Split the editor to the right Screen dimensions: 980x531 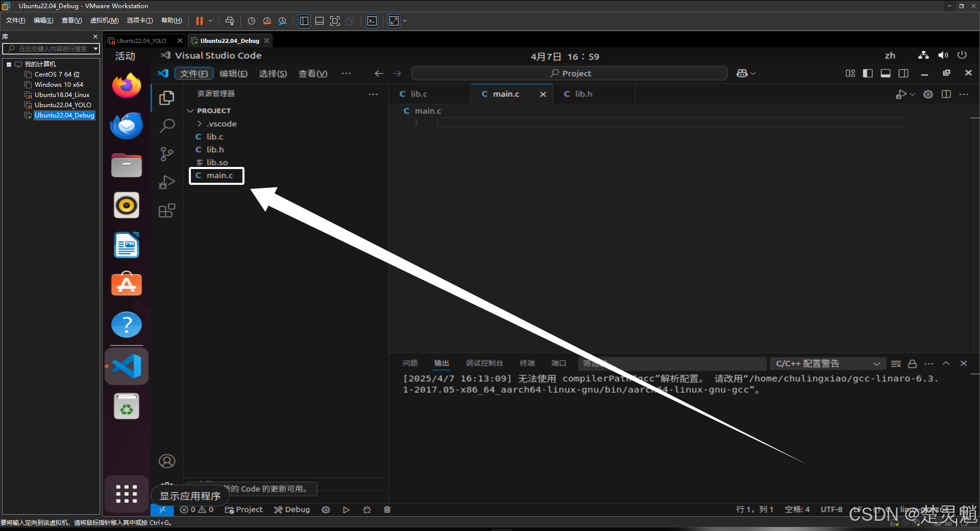point(946,94)
